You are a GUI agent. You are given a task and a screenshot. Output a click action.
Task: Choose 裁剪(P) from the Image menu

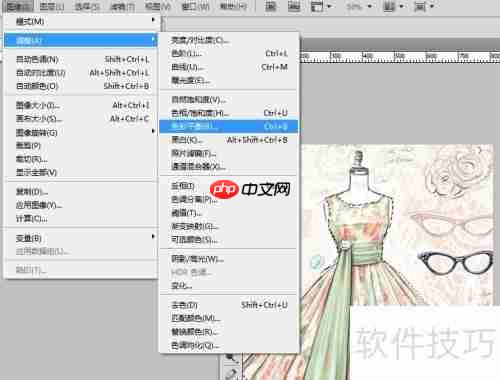coord(80,146)
